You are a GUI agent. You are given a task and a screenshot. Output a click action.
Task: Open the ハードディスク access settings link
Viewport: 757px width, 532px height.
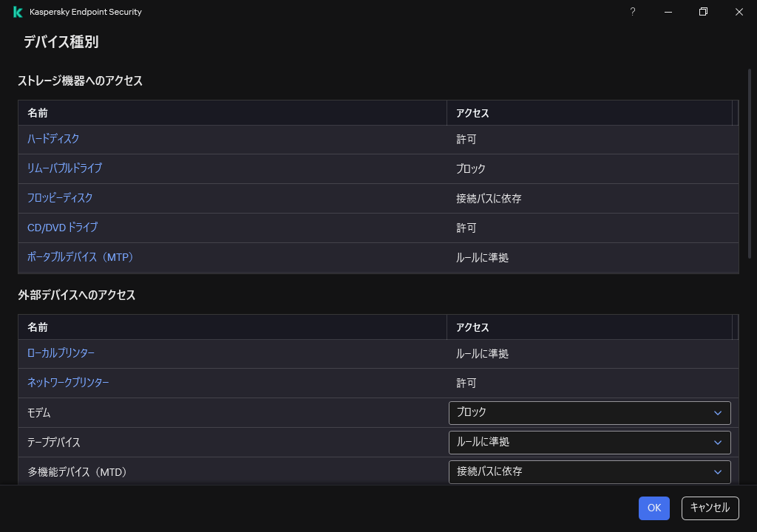54,139
